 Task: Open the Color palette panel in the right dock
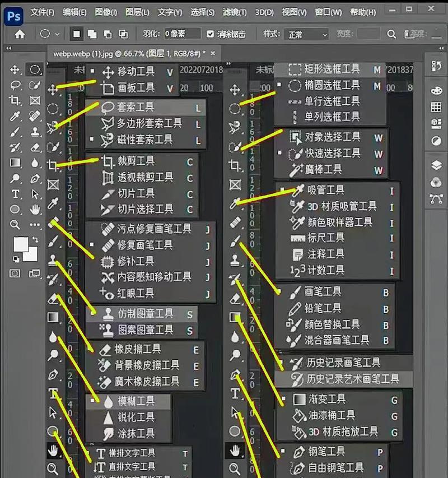(436, 91)
